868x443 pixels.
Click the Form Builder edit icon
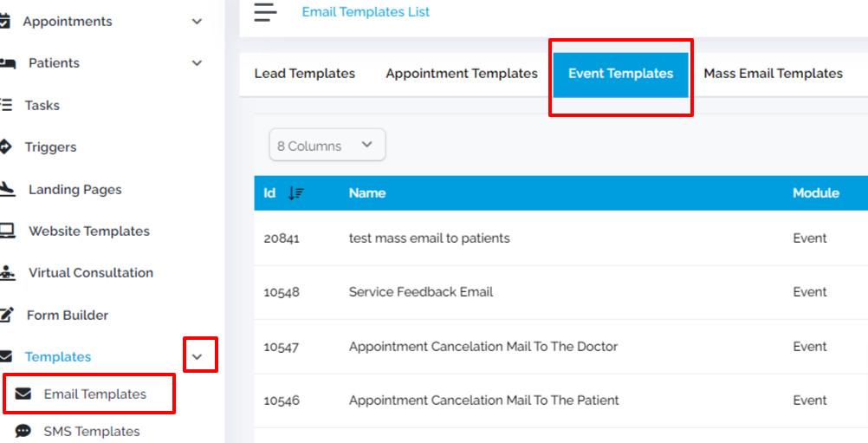click(x=7, y=315)
